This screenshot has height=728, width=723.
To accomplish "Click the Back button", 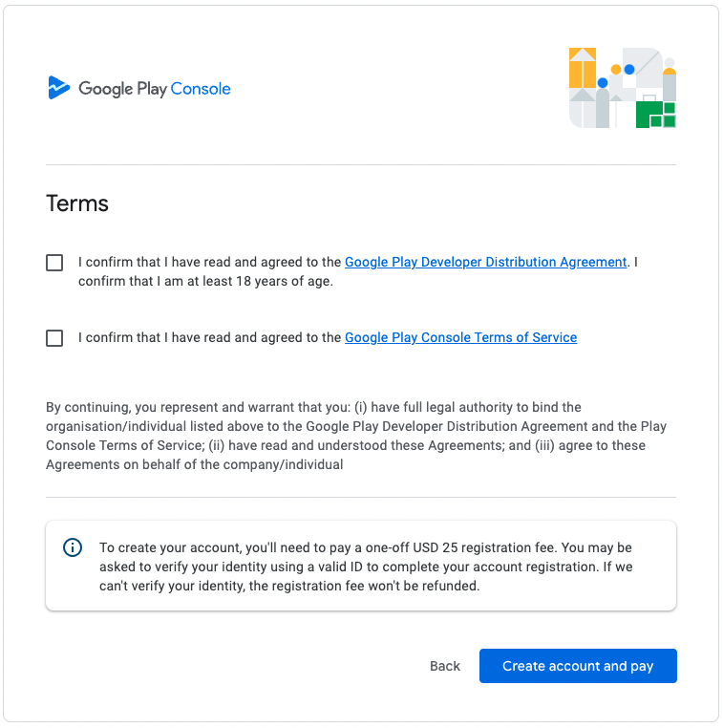I will pos(444,666).
